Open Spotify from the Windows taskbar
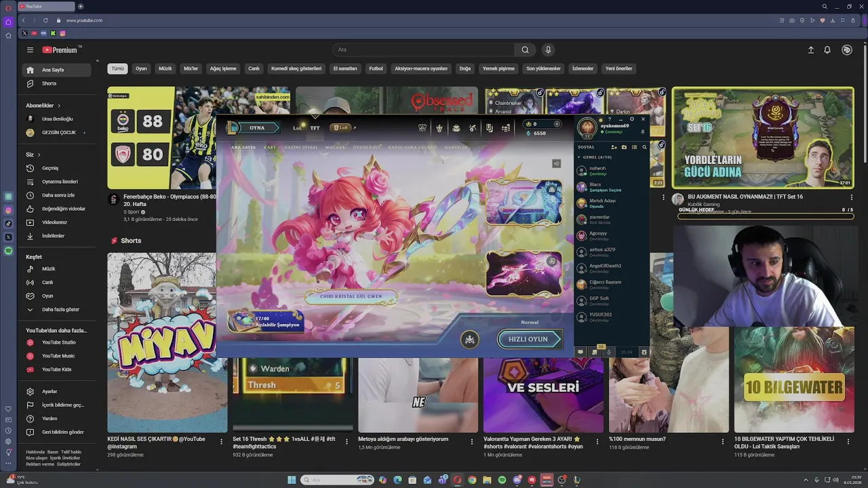 [x=502, y=480]
